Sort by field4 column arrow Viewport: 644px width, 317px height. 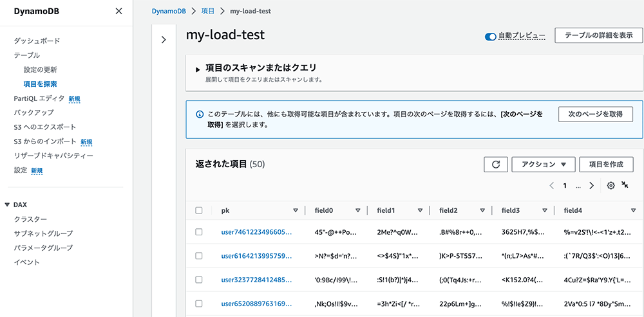click(x=633, y=210)
